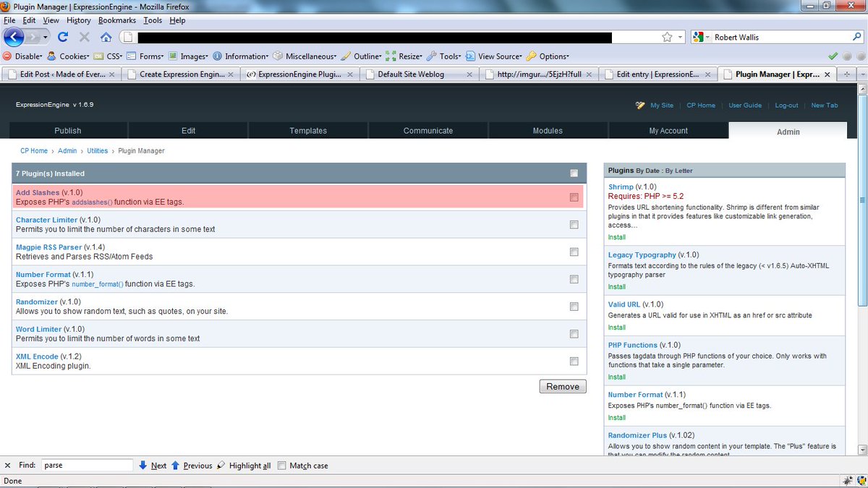The height and width of the screenshot is (488, 868).
Task: Enable Match case in the find bar
Action: [283, 466]
